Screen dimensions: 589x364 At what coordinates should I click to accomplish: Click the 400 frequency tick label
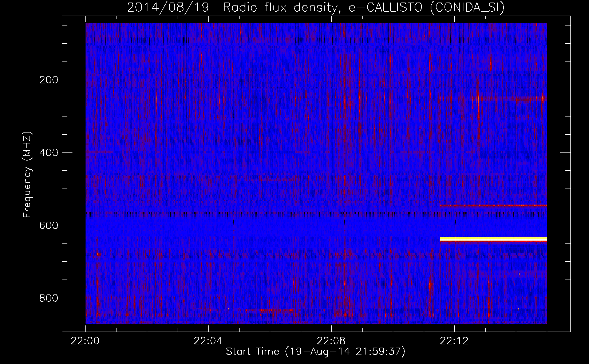pyautogui.click(x=49, y=153)
